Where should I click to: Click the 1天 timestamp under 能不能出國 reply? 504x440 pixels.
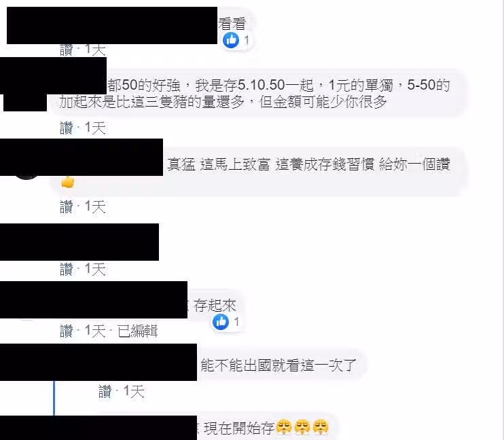[x=134, y=392]
